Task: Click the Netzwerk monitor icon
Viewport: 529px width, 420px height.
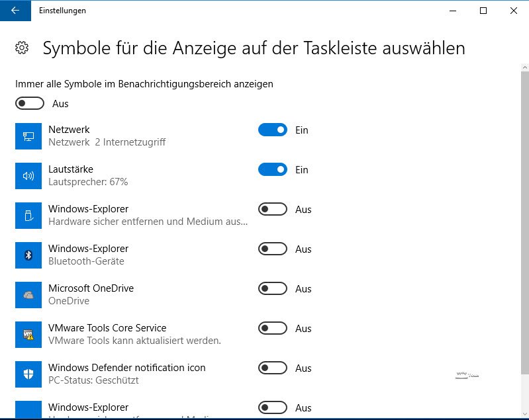Action: click(x=28, y=136)
